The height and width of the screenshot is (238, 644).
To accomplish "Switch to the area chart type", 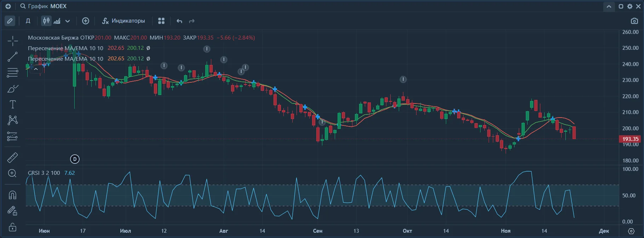I will [57, 21].
